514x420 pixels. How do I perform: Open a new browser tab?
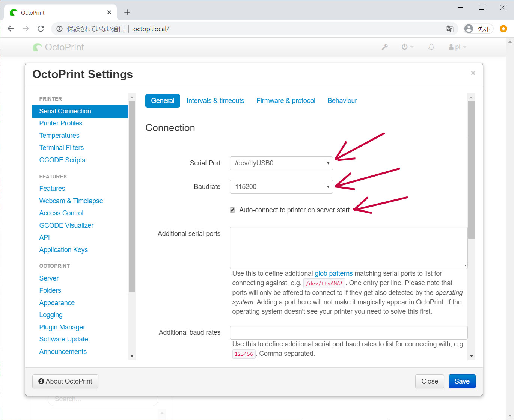[127, 12]
